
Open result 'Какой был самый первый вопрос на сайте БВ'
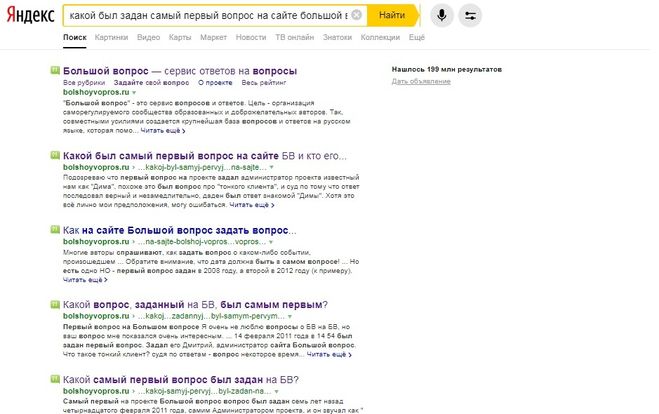(x=205, y=156)
